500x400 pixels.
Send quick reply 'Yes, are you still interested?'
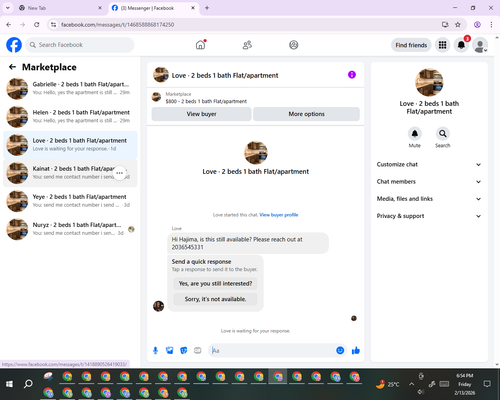coord(215,284)
